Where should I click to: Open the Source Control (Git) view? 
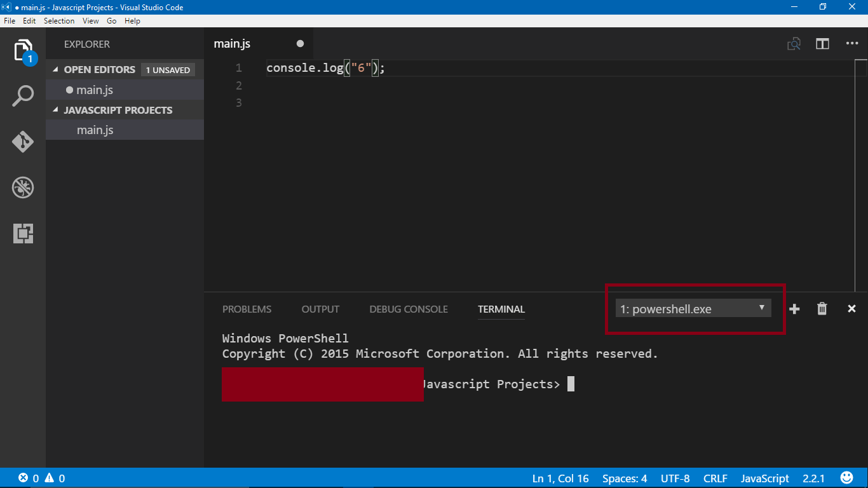(23, 142)
